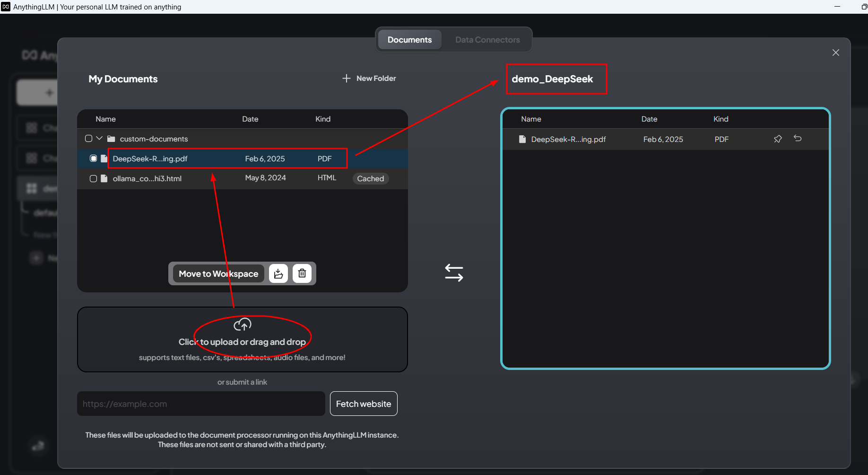Click the May 8, 2024 date cell
The width and height of the screenshot is (868, 475).
265,178
